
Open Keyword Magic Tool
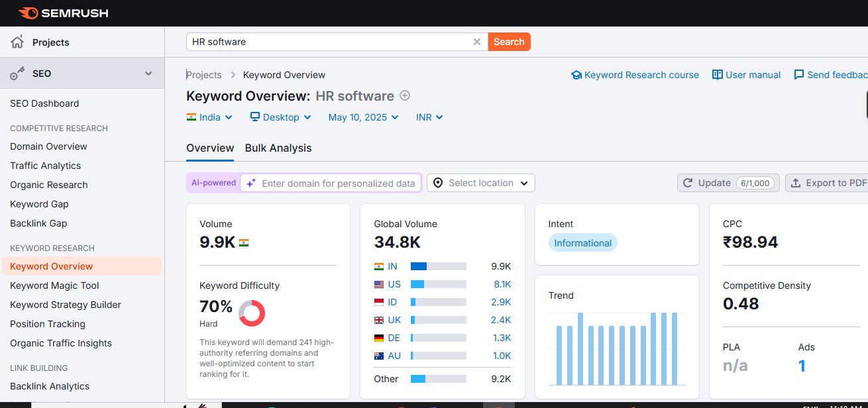pyautogui.click(x=54, y=285)
